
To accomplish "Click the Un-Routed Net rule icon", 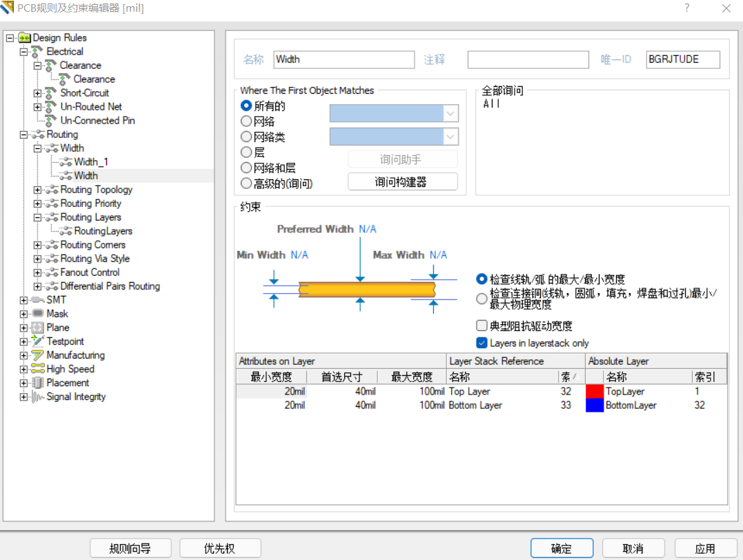I will coord(48,106).
